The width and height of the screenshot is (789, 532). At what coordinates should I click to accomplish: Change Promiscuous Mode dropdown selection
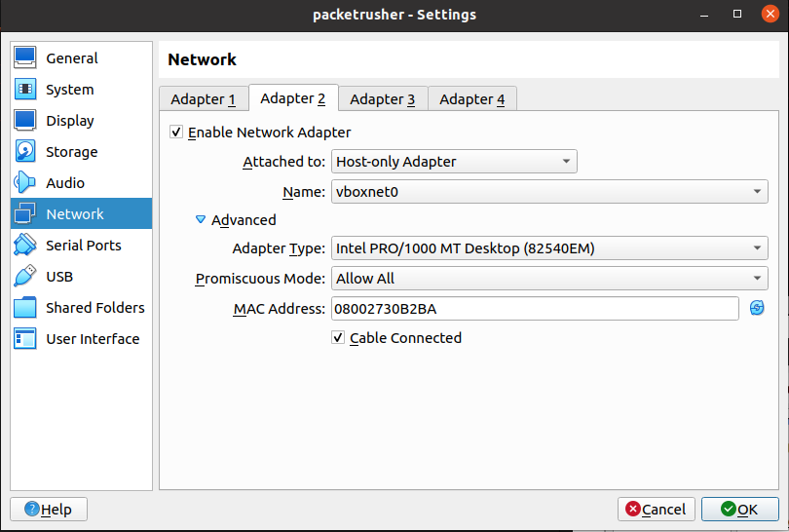[549, 279]
